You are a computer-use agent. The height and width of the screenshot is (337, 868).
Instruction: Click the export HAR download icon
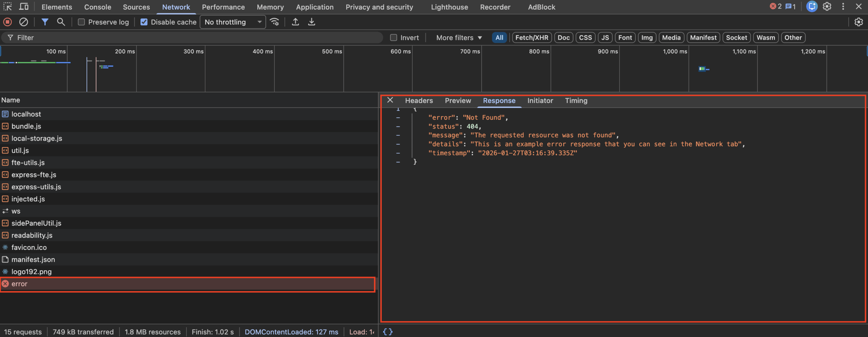coord(311,22)
